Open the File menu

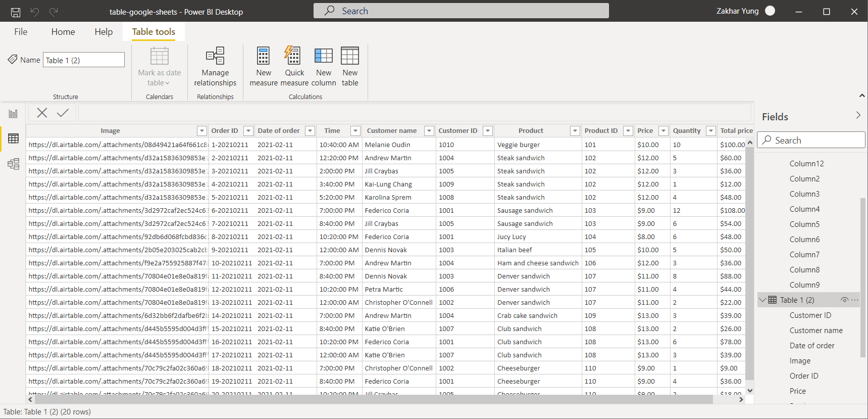click(21, 32)
